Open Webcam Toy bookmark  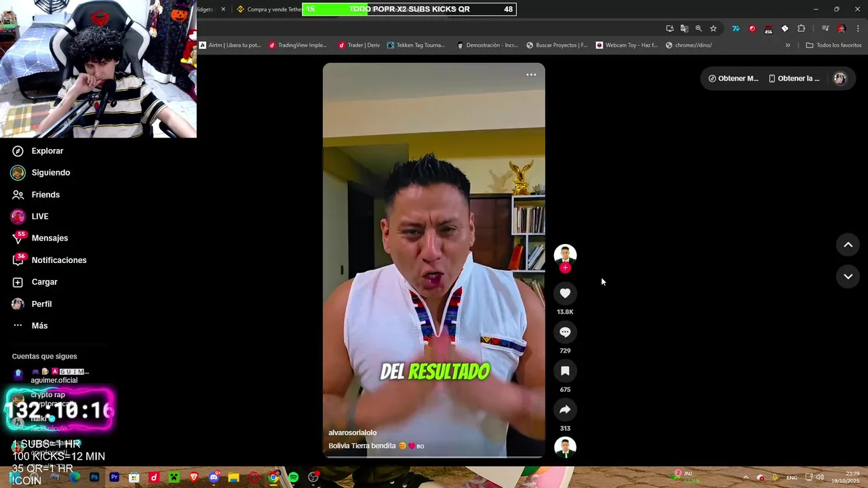tap(627, 45)
